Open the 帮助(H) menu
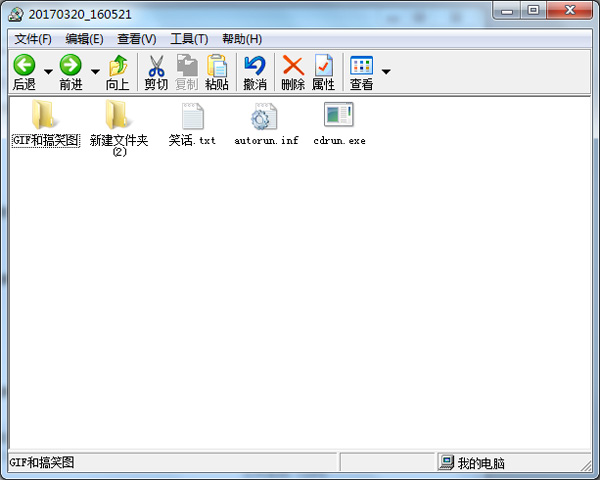 (x=242, y=39)
